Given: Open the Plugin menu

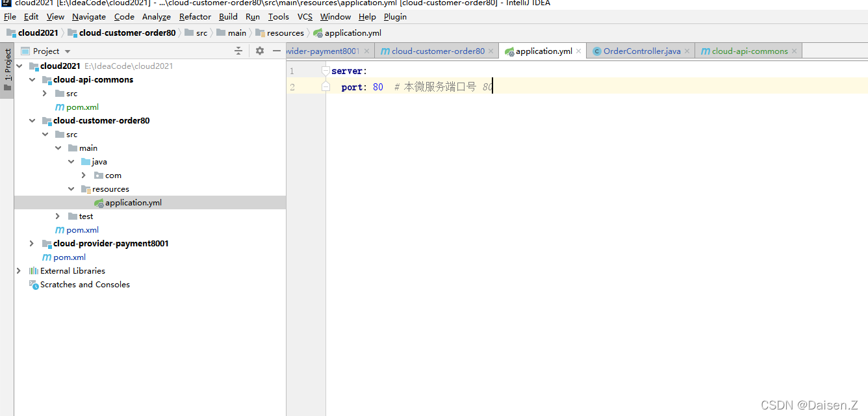Looking at the screenshot, I should click(x=395, y=17).
